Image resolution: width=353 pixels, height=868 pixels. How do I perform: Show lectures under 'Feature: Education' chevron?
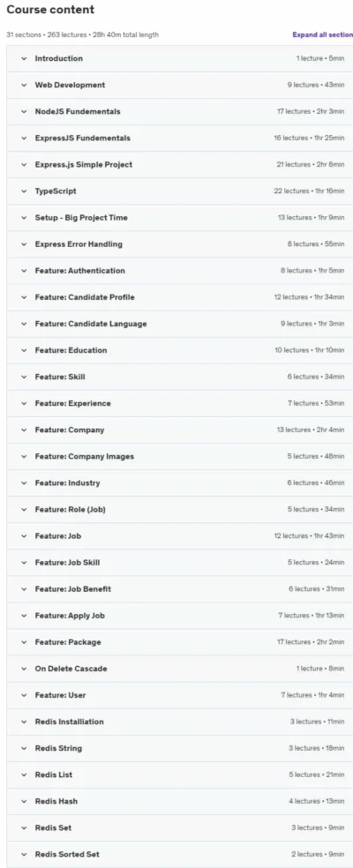(24, 350)
